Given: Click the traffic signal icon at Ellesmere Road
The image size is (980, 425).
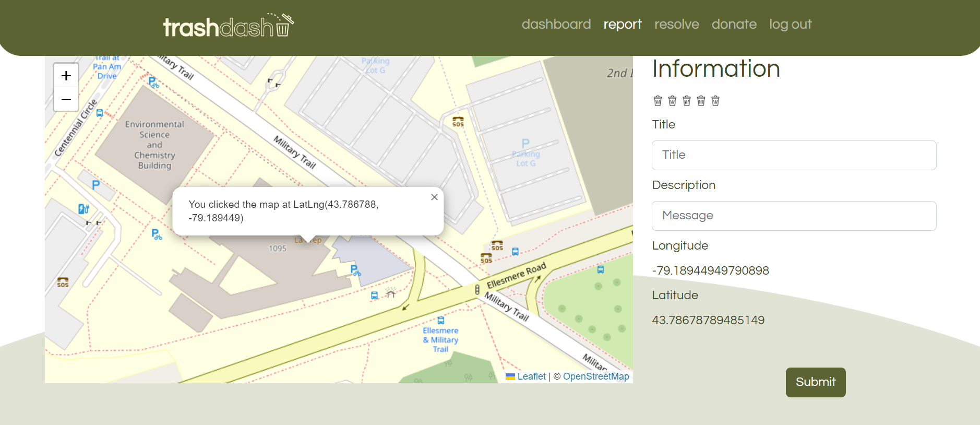Looking at the screenshot, I should coord(477,290).
